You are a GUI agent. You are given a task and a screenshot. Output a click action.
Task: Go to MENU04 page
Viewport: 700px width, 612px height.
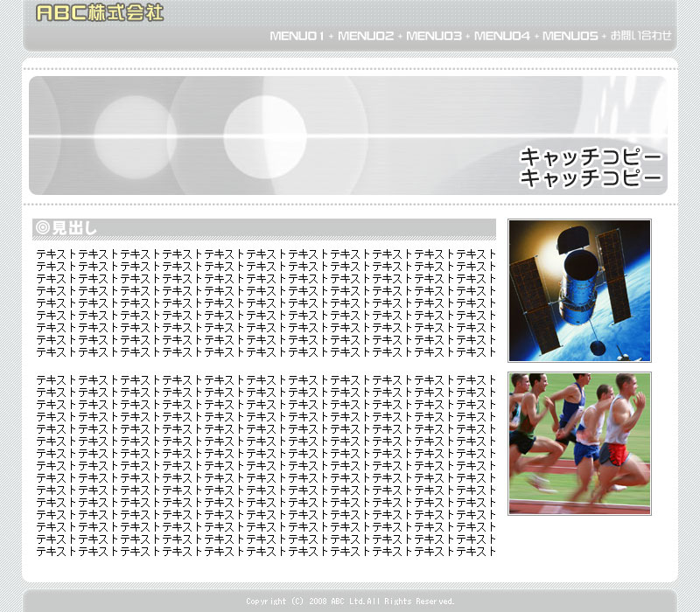[501, 36]
